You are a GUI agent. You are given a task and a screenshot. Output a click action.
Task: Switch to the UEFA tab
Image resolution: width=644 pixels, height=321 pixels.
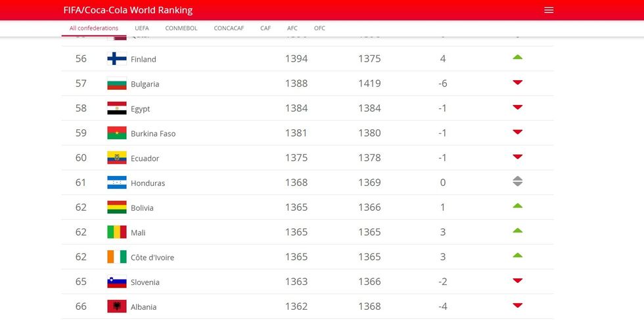(x=141, y=28)
